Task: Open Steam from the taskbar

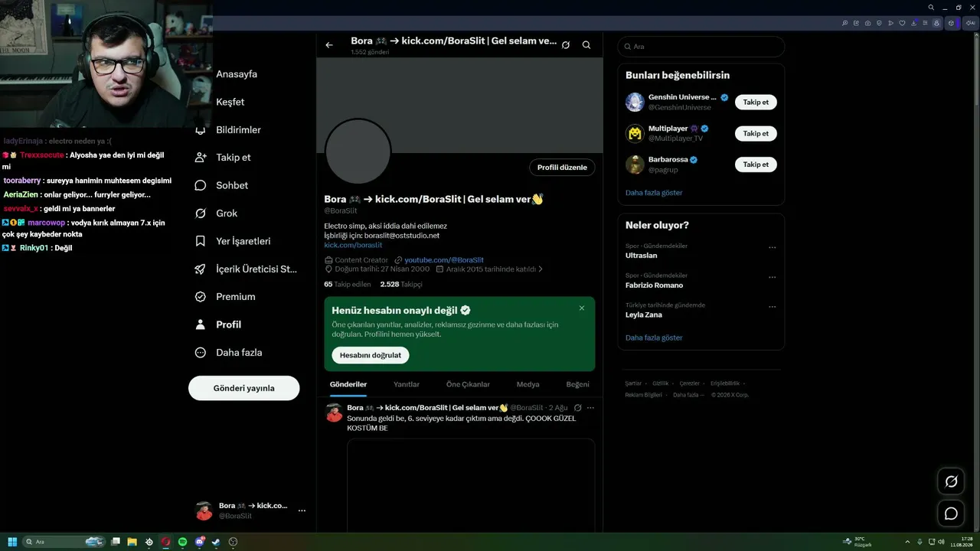Action: pos(216,542)
